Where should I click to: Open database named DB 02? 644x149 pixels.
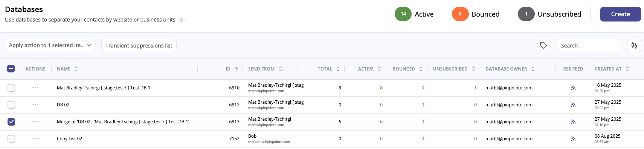(63, 105)
